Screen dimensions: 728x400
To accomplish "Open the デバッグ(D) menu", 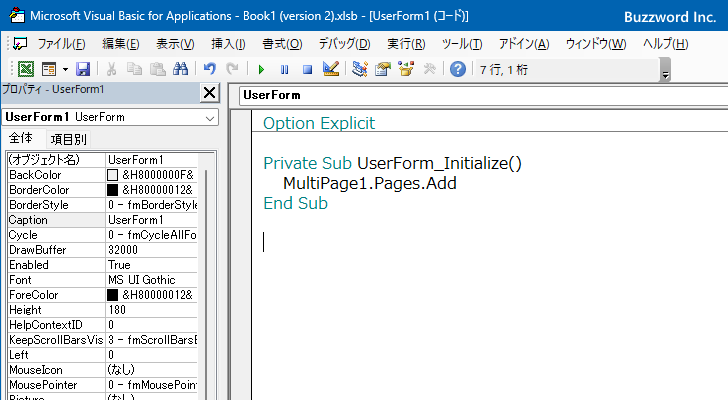I will coord(344,44).
